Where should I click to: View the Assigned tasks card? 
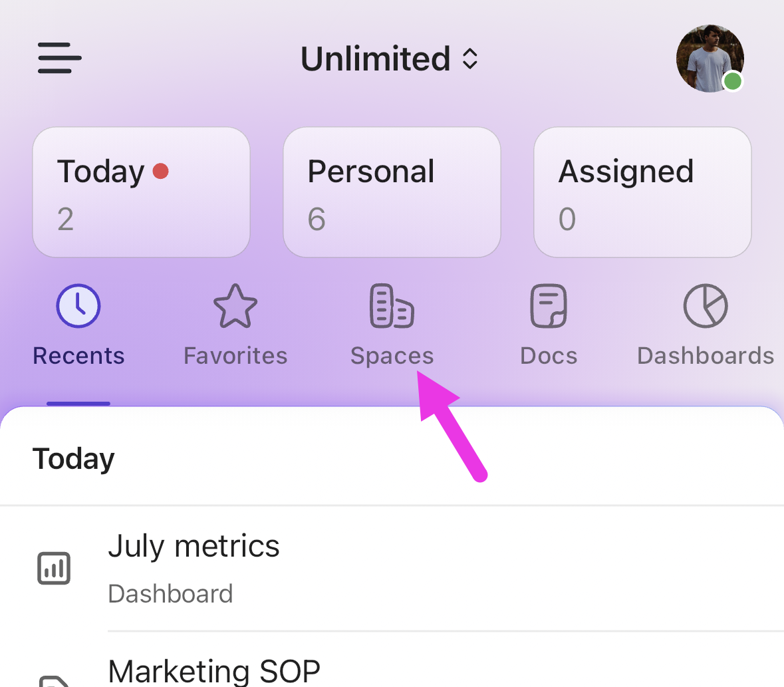(642, 192)
